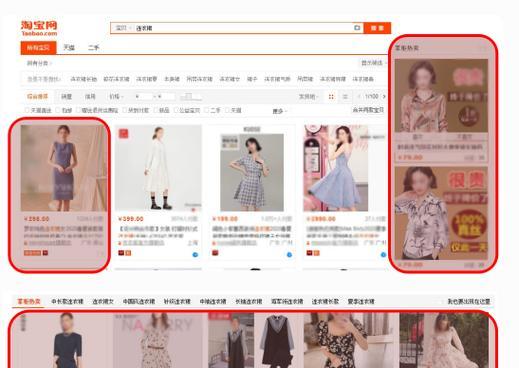The height and width of the screenshot is (368, 519).
Task: Open the 价格 sort dropdown
Action: pos(116,97)
